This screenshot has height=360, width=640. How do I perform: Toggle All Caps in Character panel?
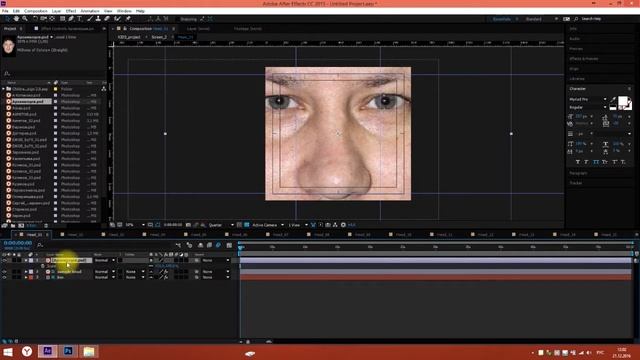pyautogui.click(x=596, y=162)
